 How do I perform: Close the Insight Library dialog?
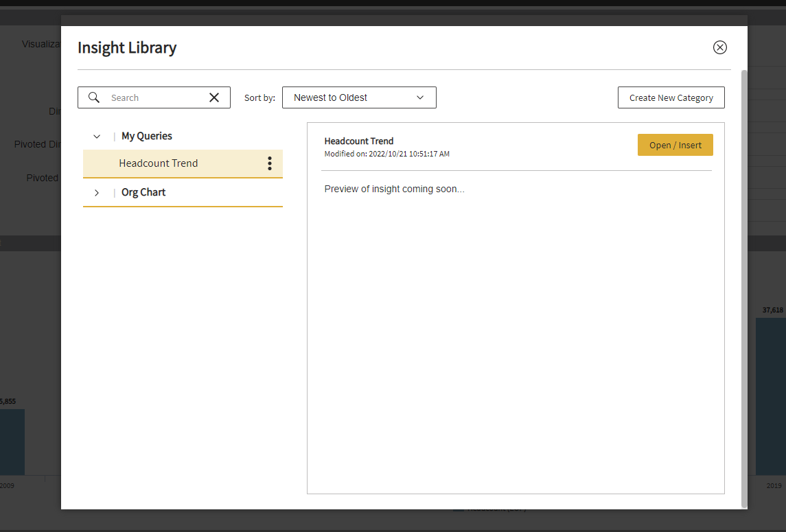coord(719,47)
